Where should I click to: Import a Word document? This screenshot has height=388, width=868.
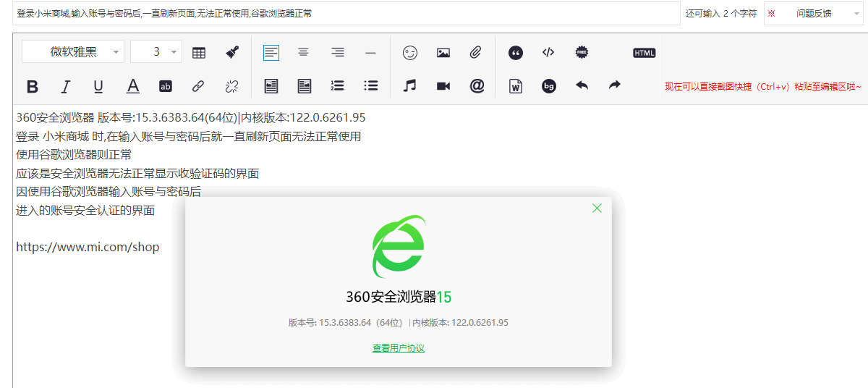coord(516,85)
